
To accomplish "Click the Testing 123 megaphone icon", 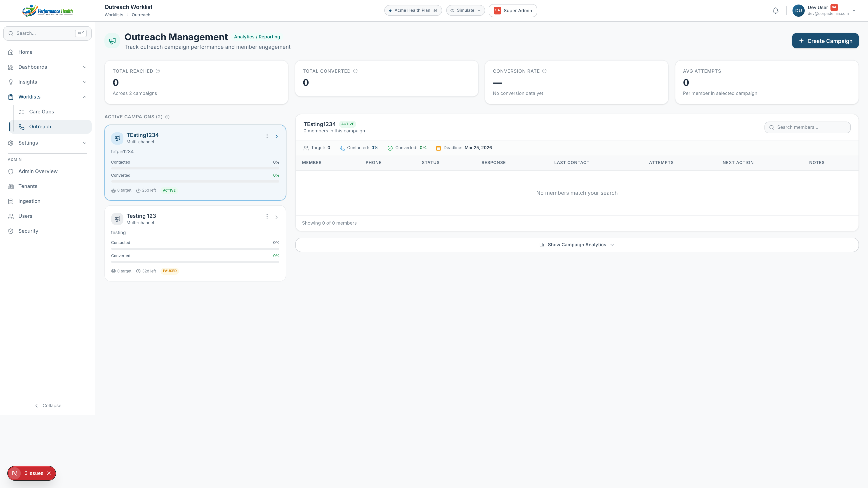I will [x=117, y=219].
